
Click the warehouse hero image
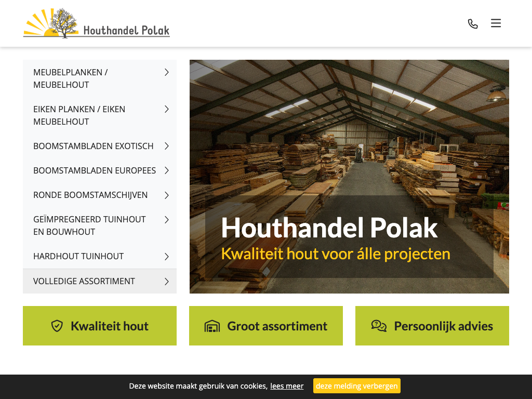tap(349, 177)
